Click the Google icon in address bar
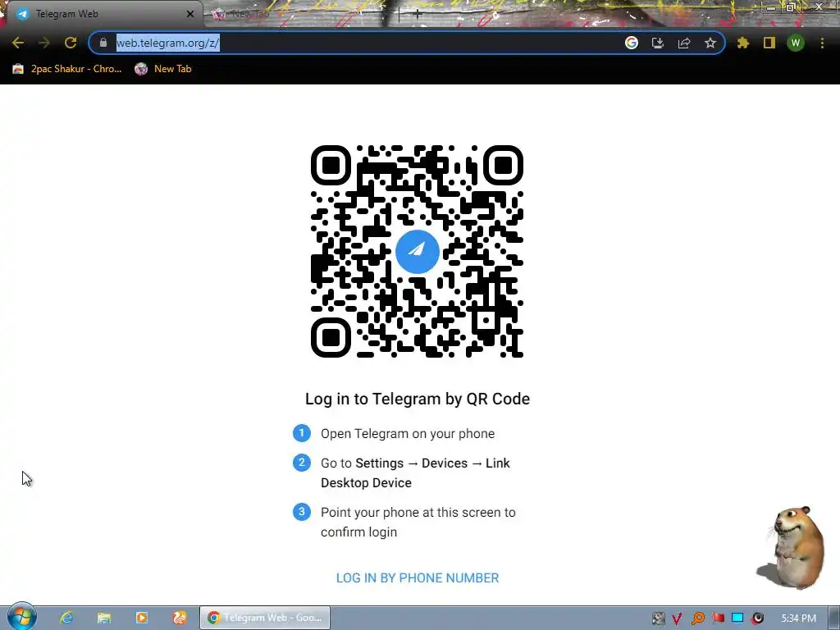The width and height of the screenshot is (840, 630). point(632,43)
